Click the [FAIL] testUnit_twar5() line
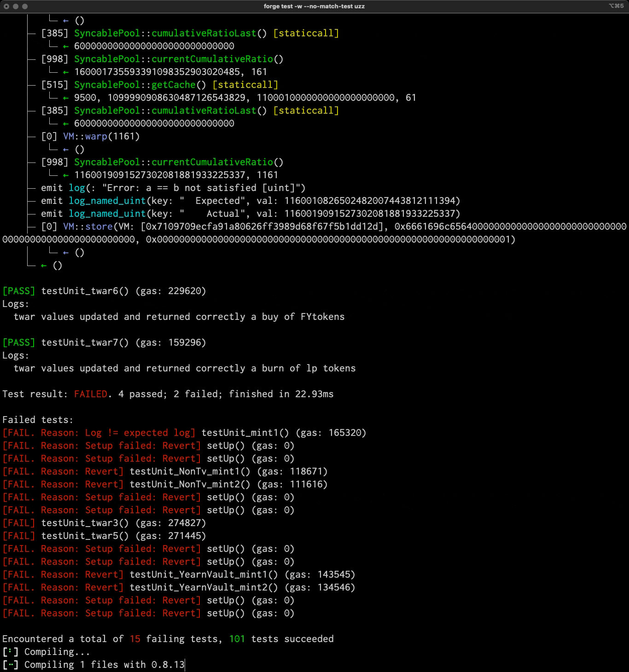629x672 pixels. pos(104,536)
